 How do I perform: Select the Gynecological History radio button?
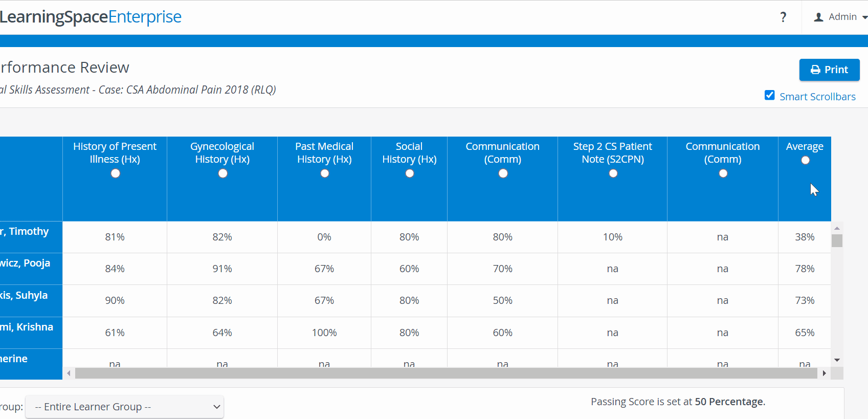(x=222, y=173)
